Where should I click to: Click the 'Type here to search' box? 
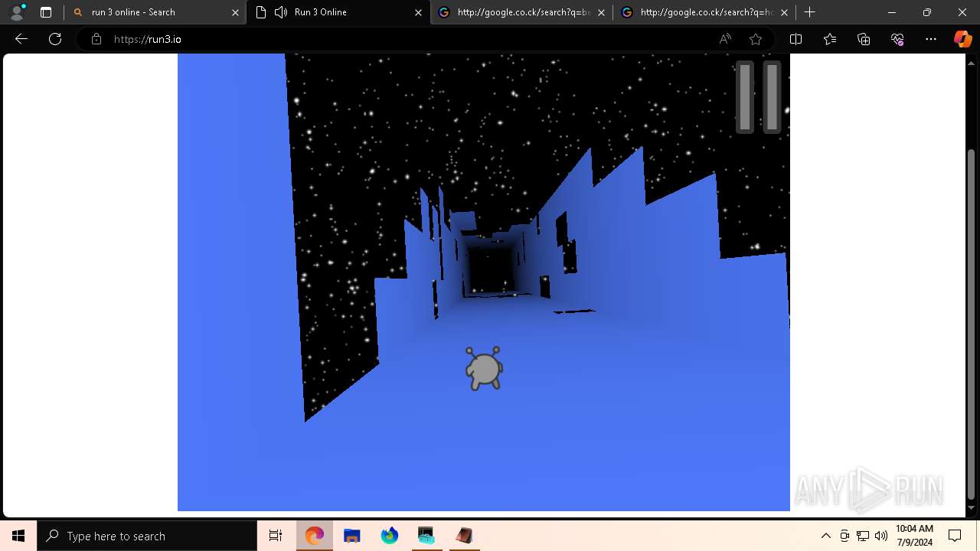[x=147, y=536]
